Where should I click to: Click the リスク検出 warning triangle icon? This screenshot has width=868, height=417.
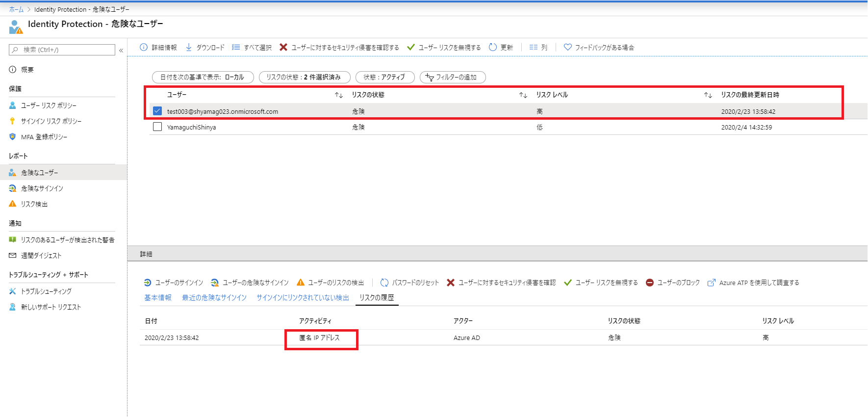[13, 204]
